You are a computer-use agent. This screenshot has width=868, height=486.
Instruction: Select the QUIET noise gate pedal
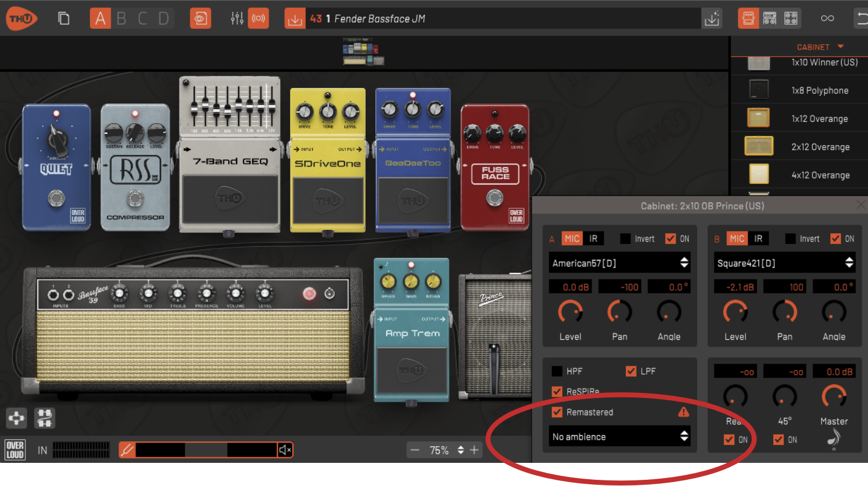[x=56, y=168]
